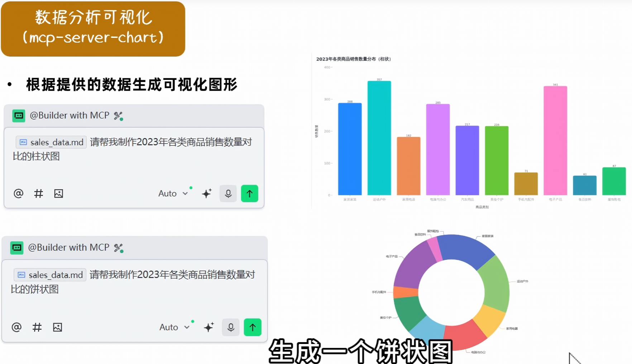
Task: Select the @Builder with MCP label above the 饼状图 prompt
Action: pyautogui.click(x=68, y=248)
